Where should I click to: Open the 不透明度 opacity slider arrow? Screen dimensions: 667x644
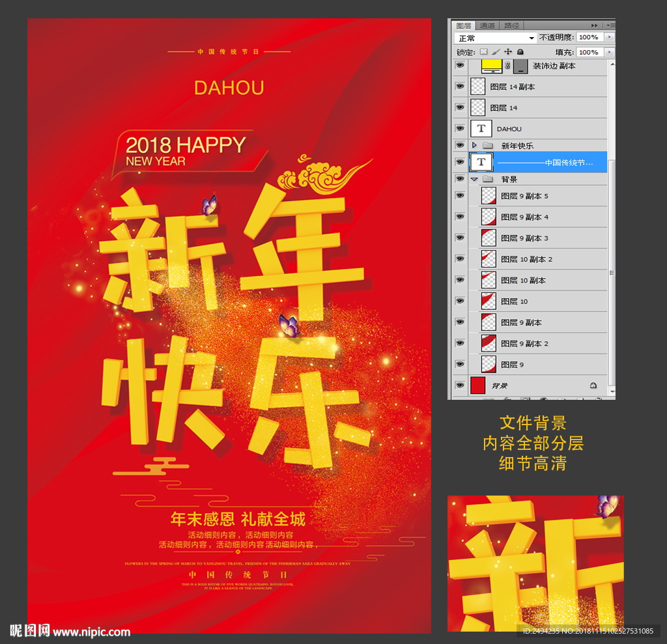tap(610, 37)
